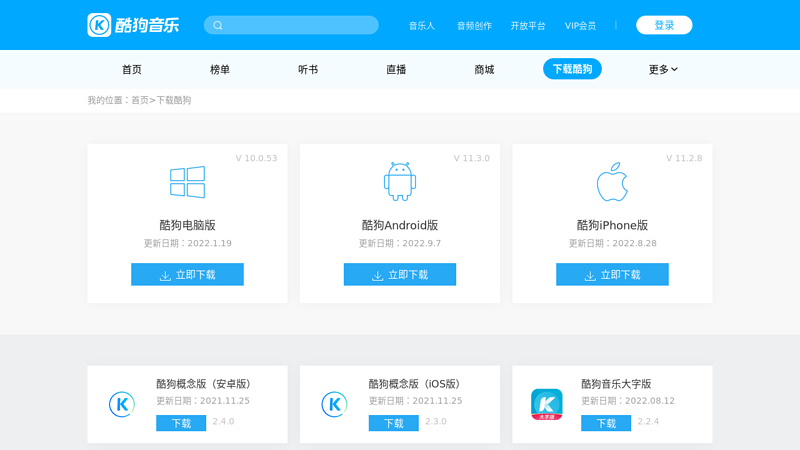
Task: Select the 下载酷狗 tab
Action: (572, 69)
